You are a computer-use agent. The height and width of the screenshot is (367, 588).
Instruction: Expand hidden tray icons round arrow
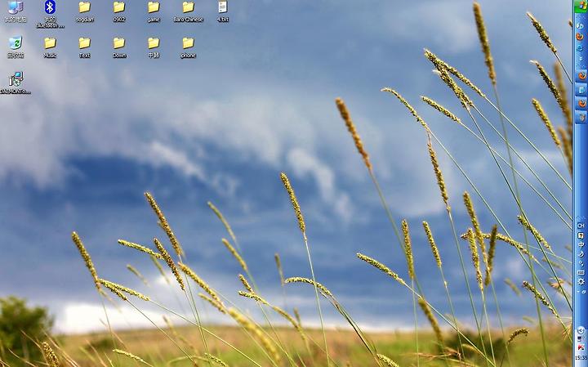[581, 330]
